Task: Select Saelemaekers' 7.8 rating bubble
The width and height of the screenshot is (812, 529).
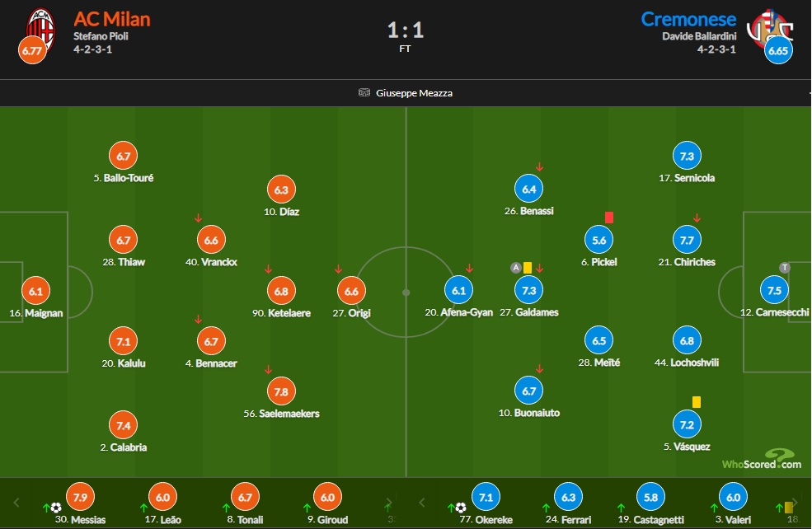Action: coord(281,392)
